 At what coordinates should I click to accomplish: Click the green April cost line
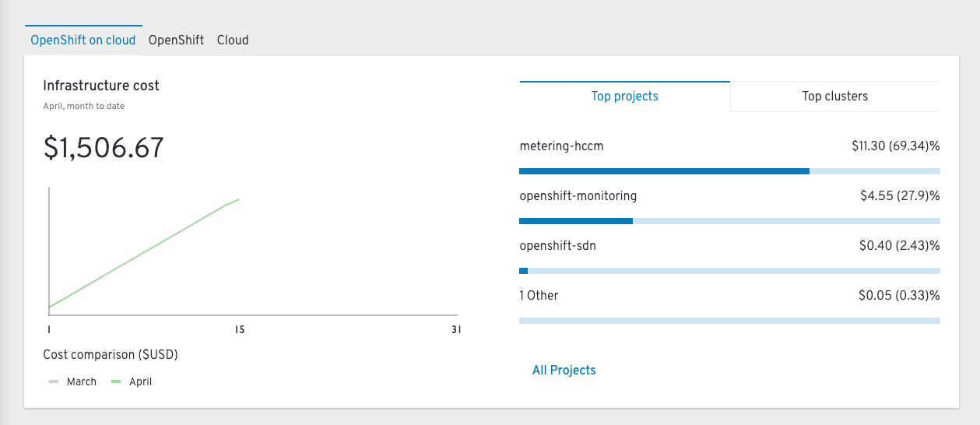click(x=144, y=253)
